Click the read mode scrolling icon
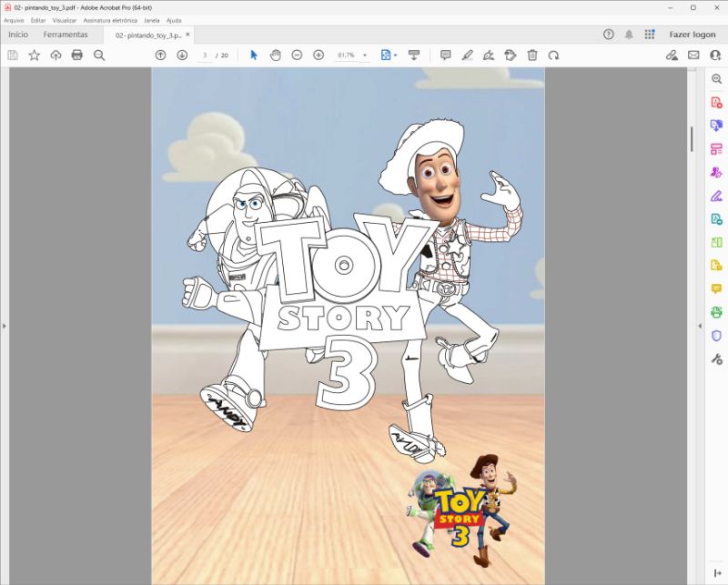This screenshot has width=728, height=585. (414, 55)
